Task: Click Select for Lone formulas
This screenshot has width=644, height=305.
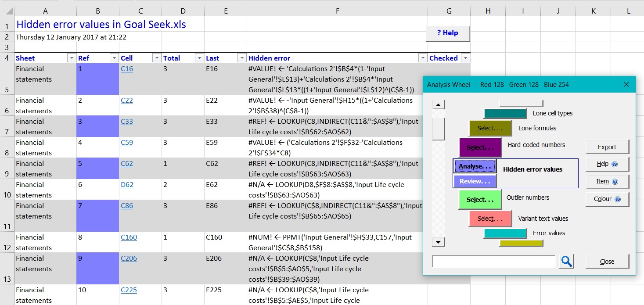Action: pyautogui.click(x=490, y=128)
